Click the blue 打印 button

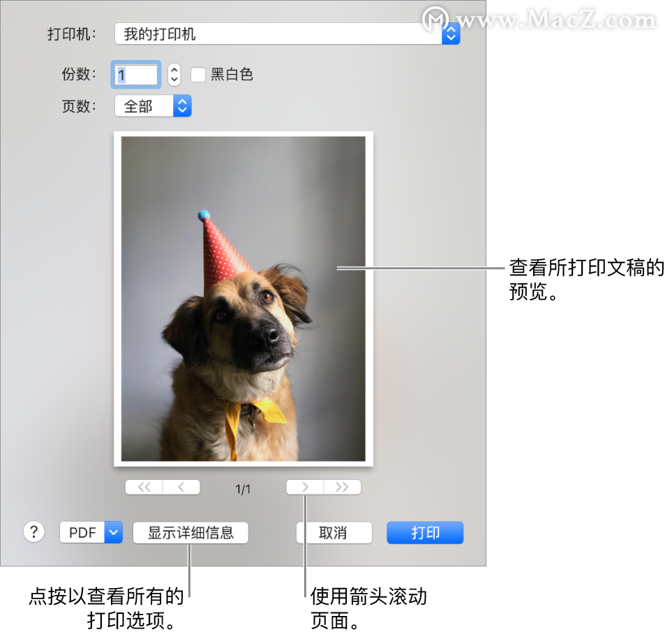pyautogui.click(x=425, y=533)
